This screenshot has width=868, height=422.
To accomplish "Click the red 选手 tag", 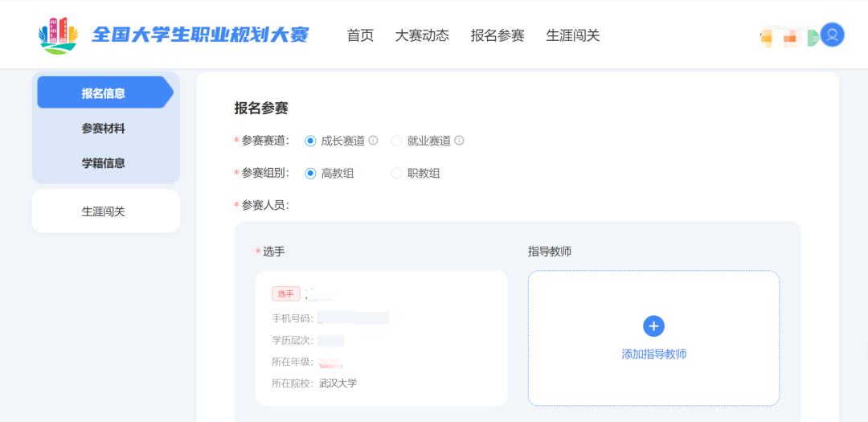I will (x=286, y=294).
